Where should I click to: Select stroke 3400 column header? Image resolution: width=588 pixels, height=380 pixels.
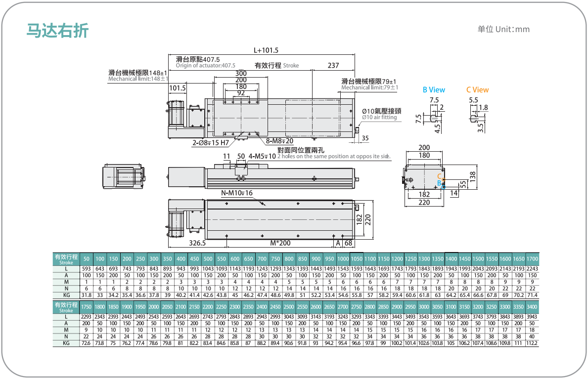pyautogui.click(x=532, y=307)
